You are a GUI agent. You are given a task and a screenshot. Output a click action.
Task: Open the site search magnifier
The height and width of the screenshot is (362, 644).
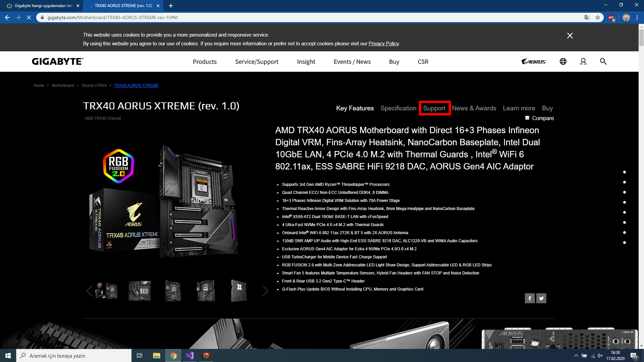(x=603, y=61)
